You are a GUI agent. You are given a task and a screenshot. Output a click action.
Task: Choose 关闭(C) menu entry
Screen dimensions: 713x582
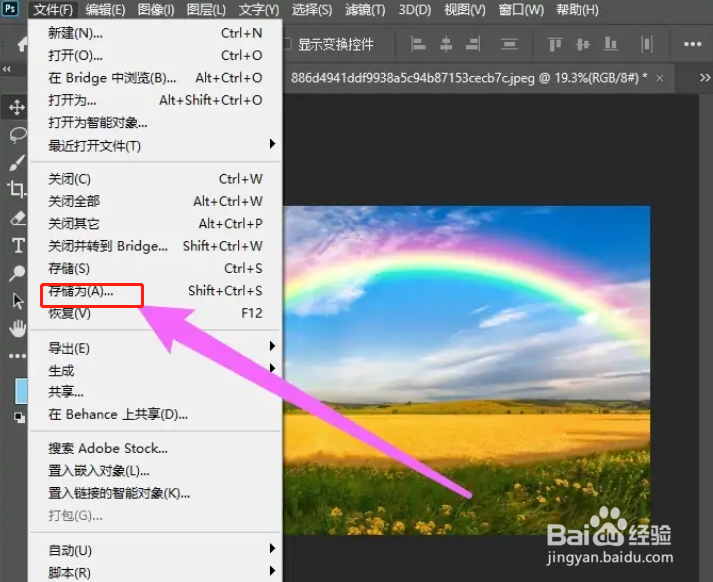(156, 179)
